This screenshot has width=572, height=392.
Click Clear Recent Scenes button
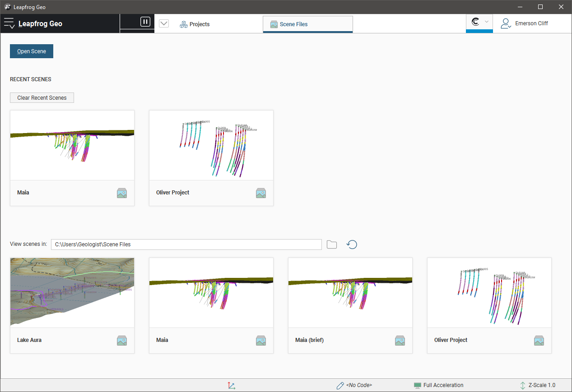tap(42, 97)
